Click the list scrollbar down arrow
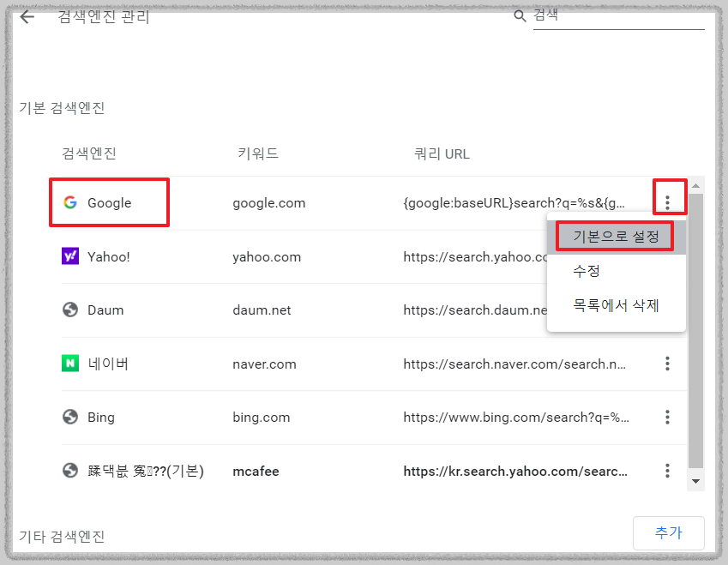Image resolution: width=728 pixels, height=565 pixels. coord(695,482)
